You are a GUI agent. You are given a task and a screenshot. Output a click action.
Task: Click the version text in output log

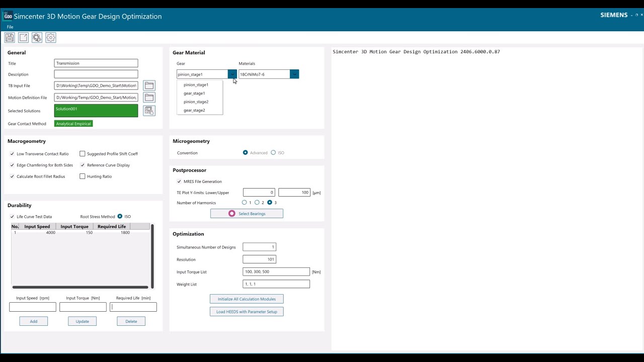click(x=416, y=52)
